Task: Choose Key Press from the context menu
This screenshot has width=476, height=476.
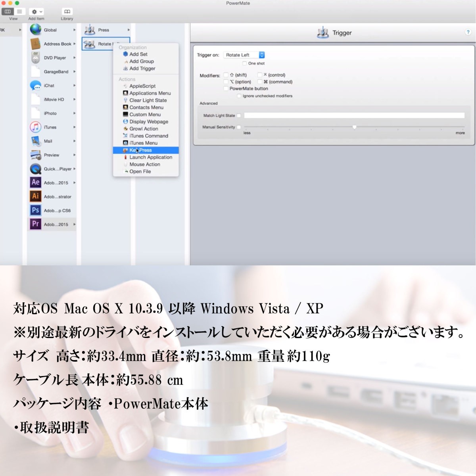Action: [x=140, y=150]
